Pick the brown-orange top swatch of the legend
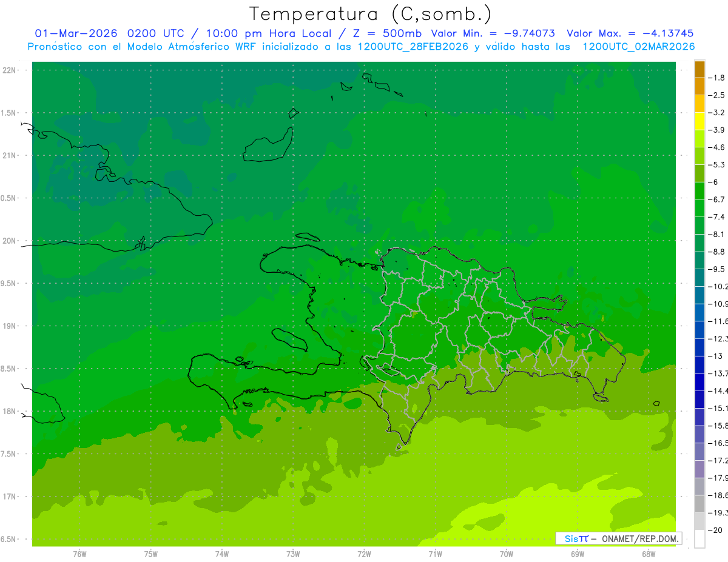 pyautogui.click(x=699, y=69)
